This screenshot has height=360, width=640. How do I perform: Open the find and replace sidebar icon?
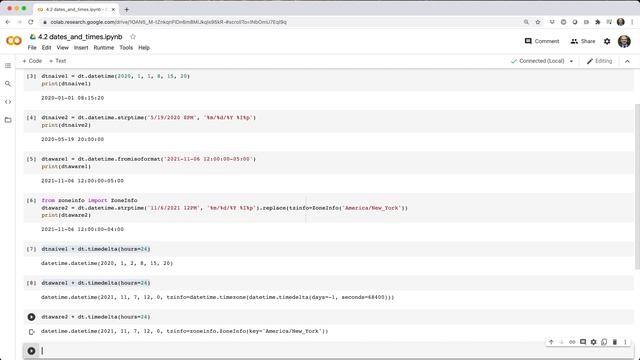pyautogui.click(x=8, y=84)
